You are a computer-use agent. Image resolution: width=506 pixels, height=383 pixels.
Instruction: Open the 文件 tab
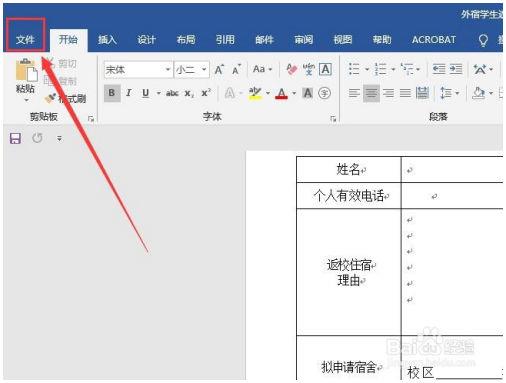25,40
